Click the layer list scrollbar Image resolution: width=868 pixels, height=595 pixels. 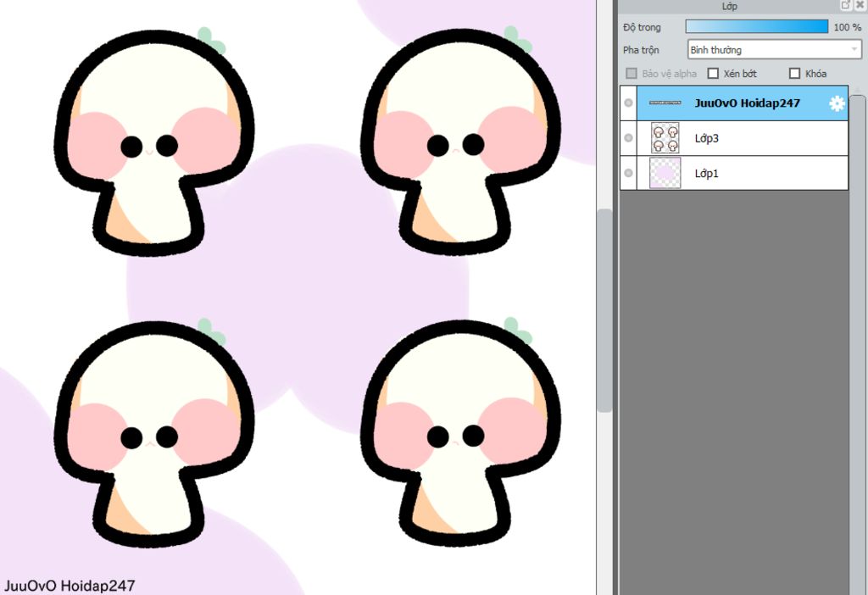[x=857, y=343]
